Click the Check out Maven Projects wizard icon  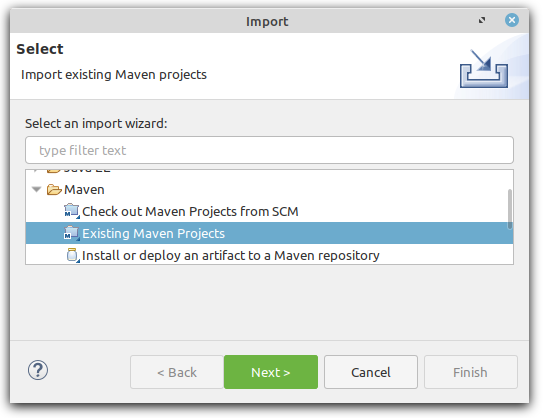(72, 211)
